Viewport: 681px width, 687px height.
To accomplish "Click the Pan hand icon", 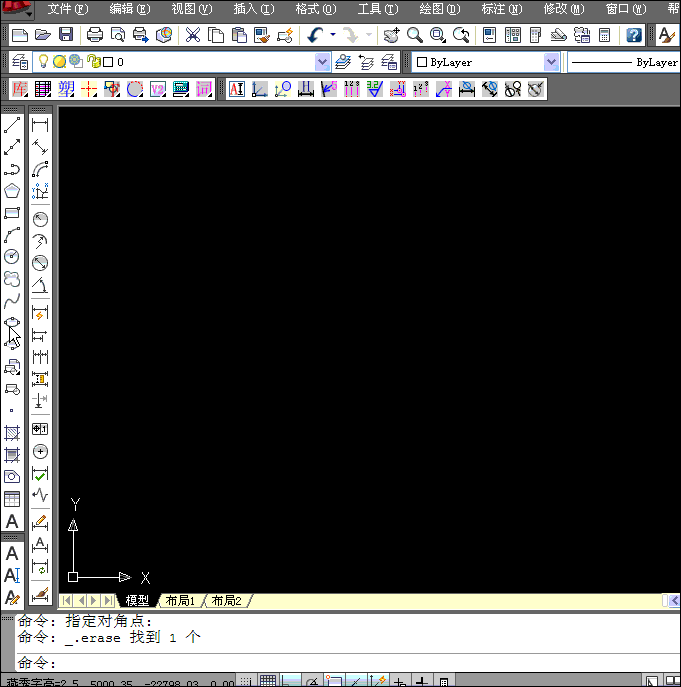I will click(391, 35).
